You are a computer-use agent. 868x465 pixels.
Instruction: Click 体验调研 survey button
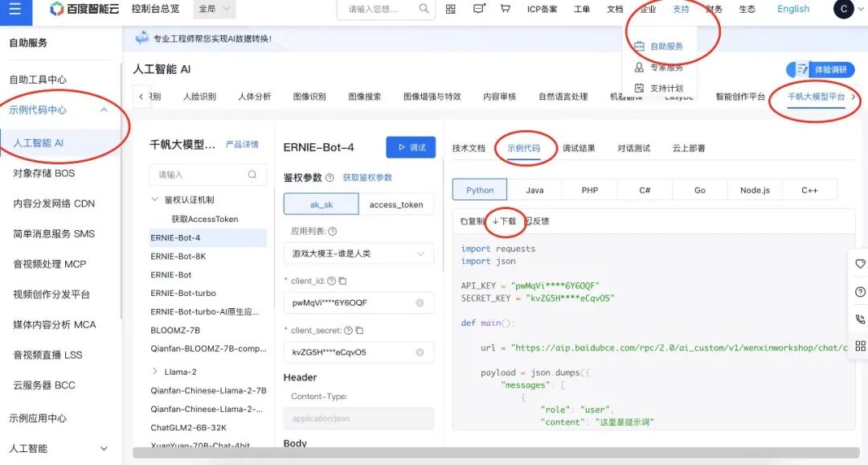click(x=821, y=69)
